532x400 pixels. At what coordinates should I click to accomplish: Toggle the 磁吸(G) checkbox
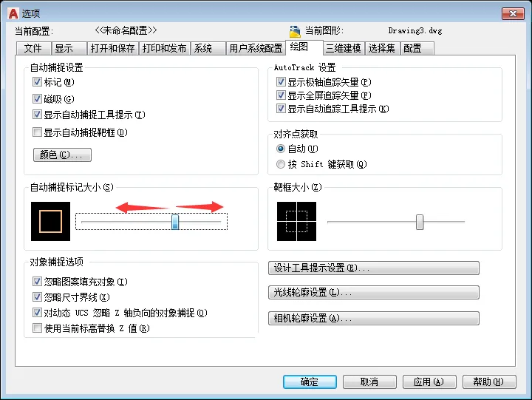(37, 99)
